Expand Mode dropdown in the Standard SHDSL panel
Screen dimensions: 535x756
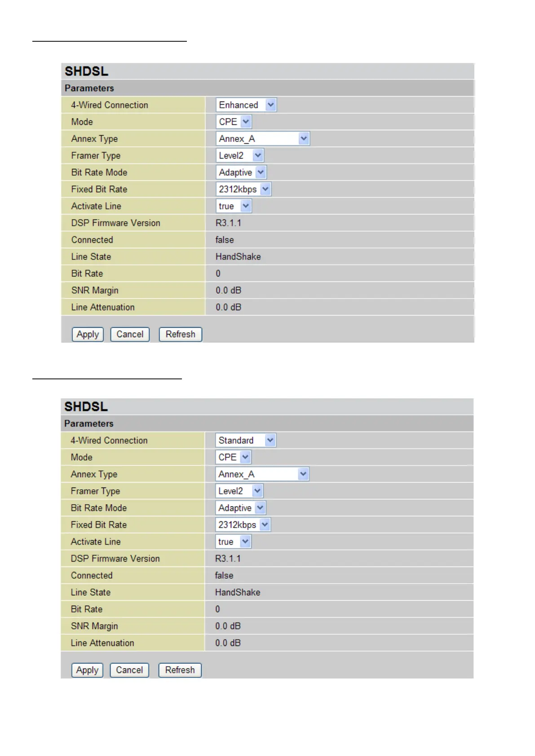coord(233,457)
